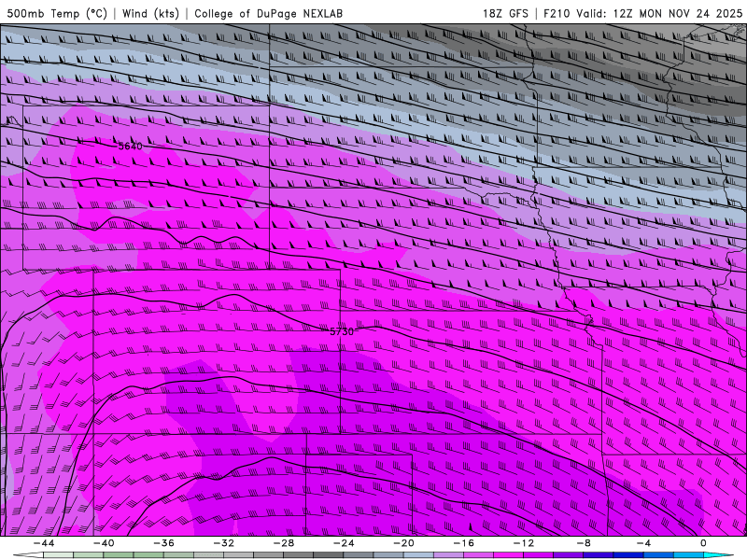Screen dimensions: 747x560
Task: Click the "College of DuPage NEXLAB" credit
Action: [x=268, y=13]
